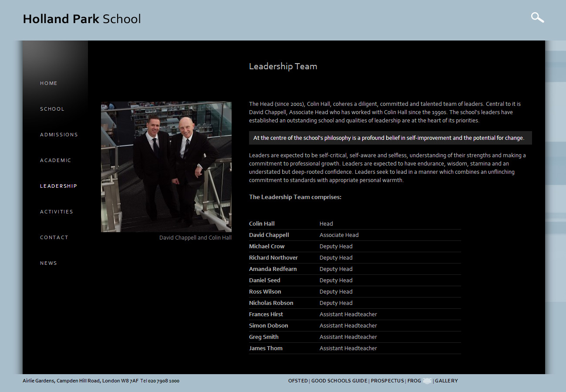Open the Home menu item
The height and width of the screenshot is (392, 566).
pos(49,83)
